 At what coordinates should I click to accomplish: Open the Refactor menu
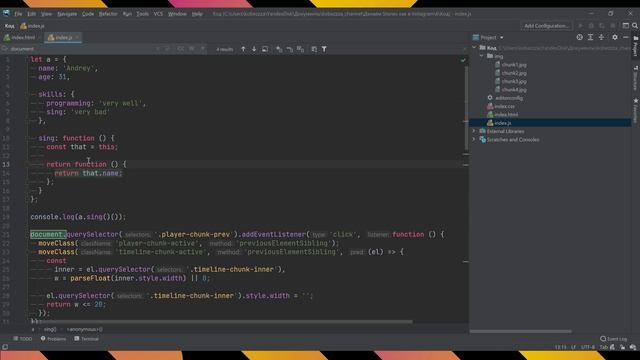108,14
